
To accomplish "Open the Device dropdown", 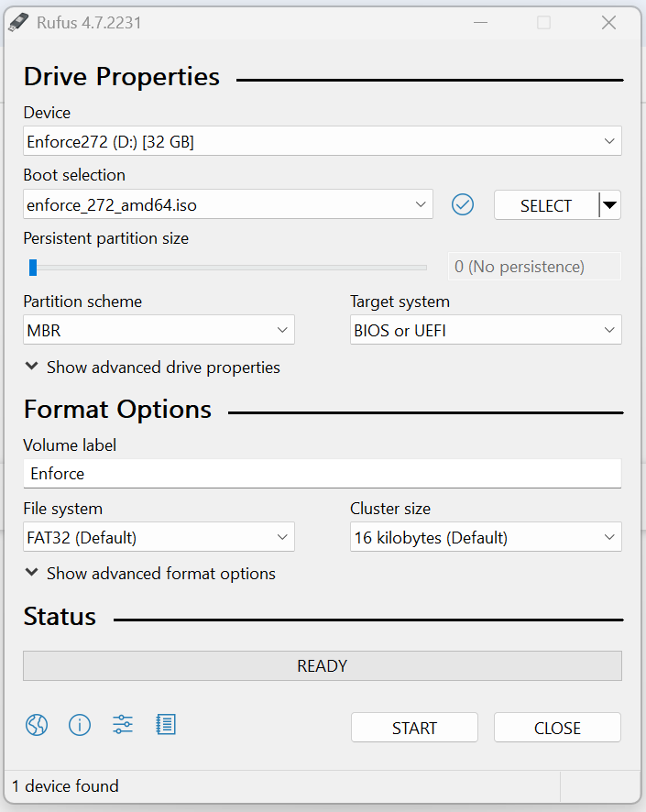I will coord(322,141).
